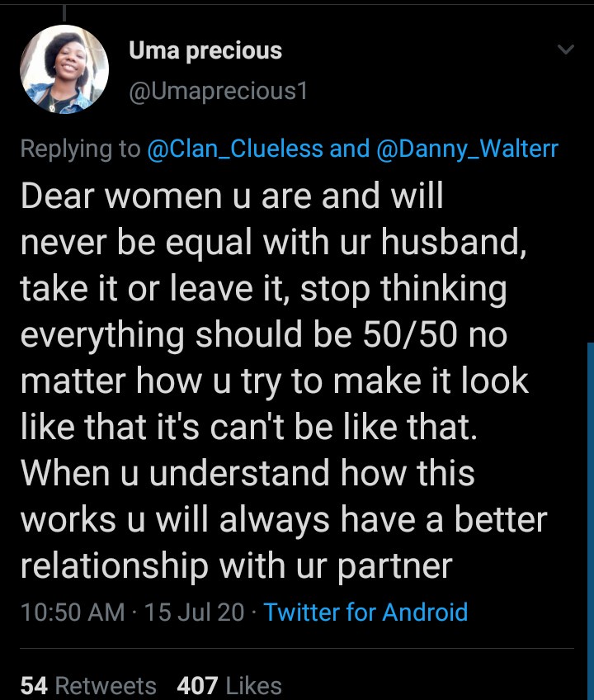
Task: Tap the word "husband," in the tweet
Action: click(x=454, y=242)
